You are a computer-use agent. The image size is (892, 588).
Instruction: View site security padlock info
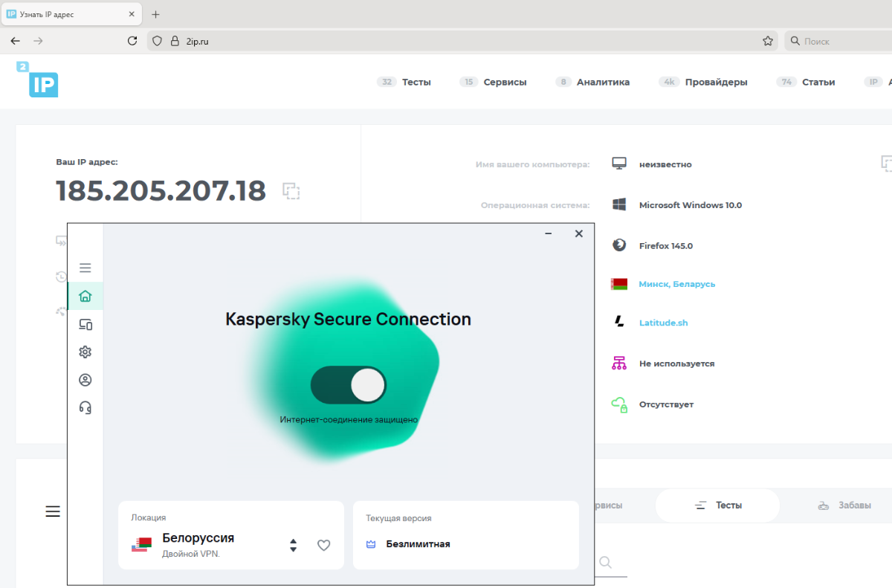tap(175, 42)
